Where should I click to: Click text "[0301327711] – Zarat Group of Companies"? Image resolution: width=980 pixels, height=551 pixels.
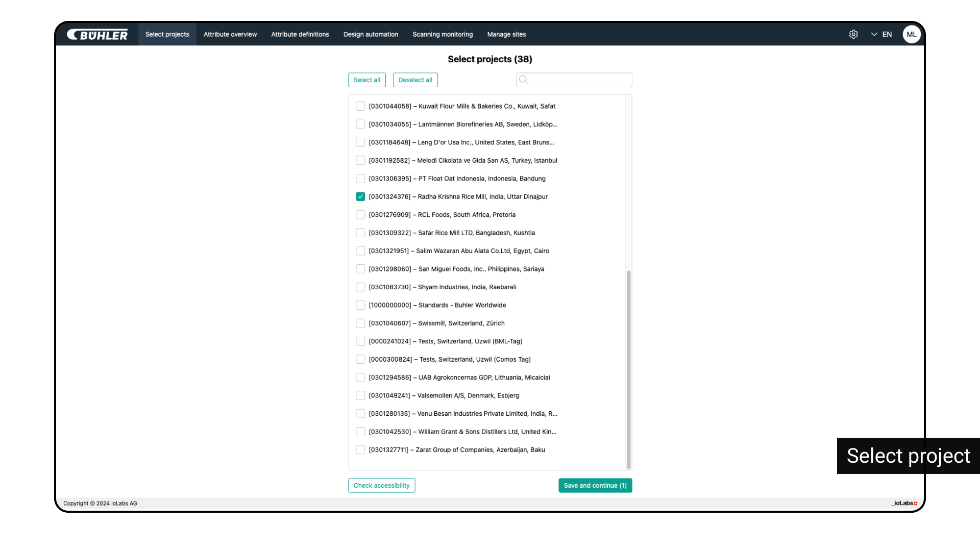click(432, 450)
